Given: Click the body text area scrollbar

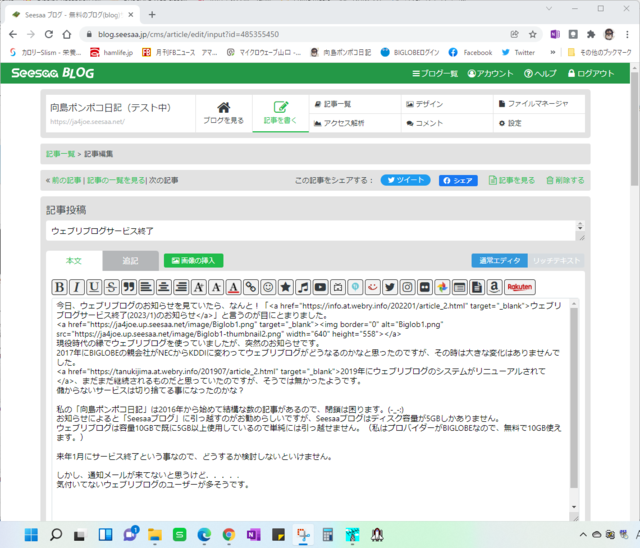Looking at the screenshot, I should click(574, 398).
